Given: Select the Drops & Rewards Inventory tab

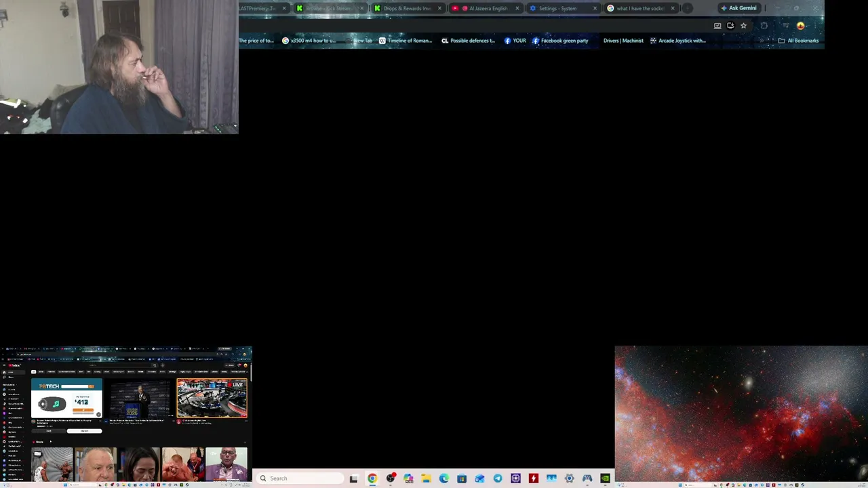Looking at the screenshot, I should [408, 8].
